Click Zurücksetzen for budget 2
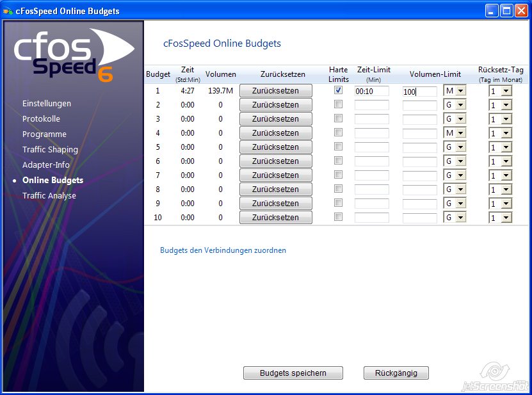 point(276,105)
